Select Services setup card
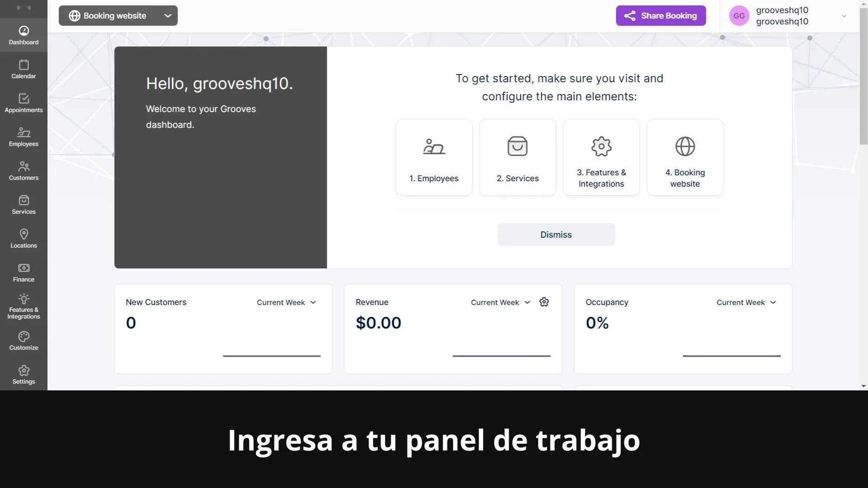868x488 pixels. coord(518,157)
